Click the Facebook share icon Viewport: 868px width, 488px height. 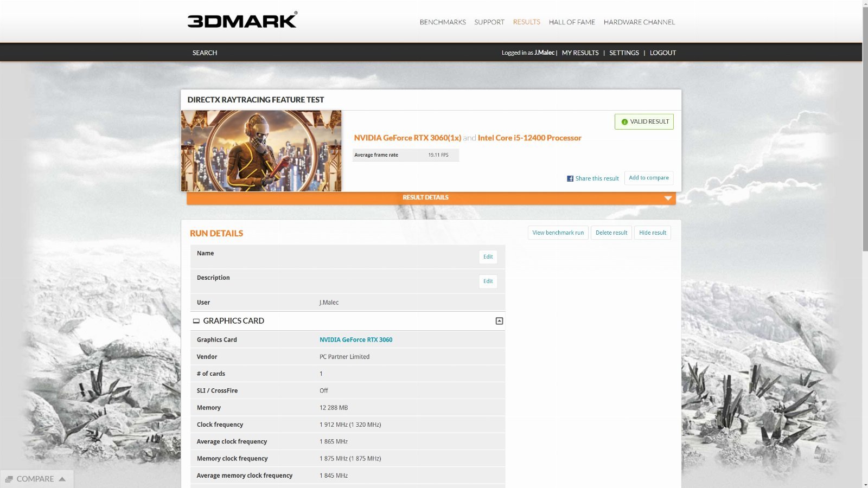click(x=570, y=178)
